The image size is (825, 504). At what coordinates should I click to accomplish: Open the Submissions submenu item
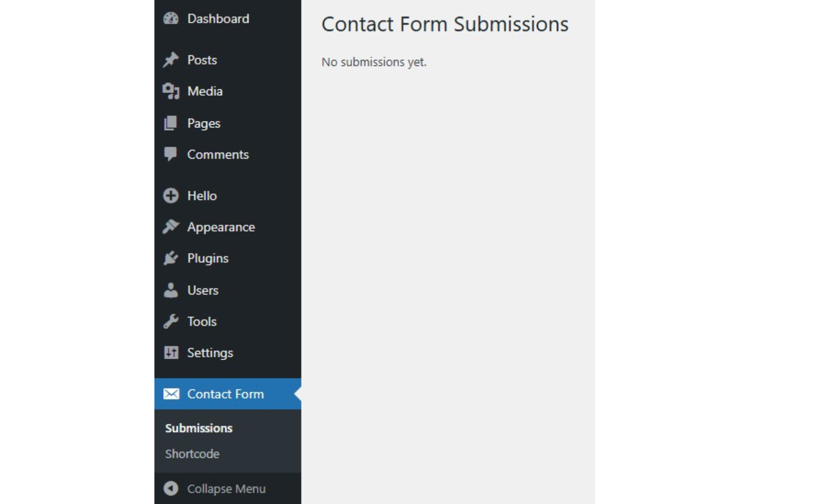(x=199, y=428)
